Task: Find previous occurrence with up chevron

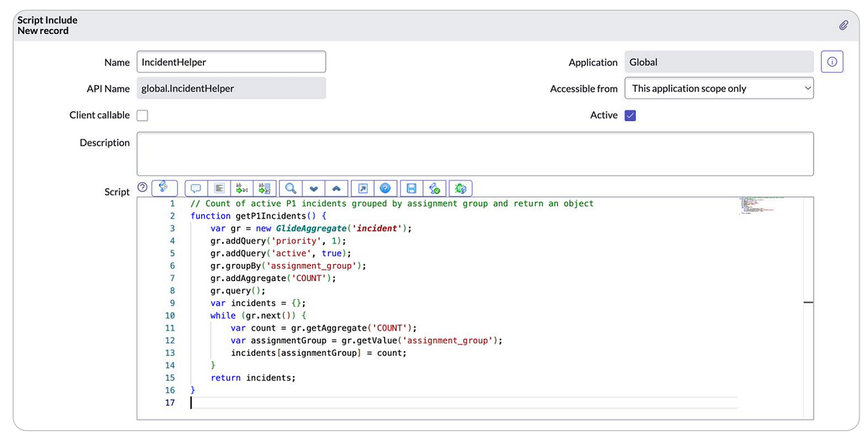Action: pyautogui.click(x=336, y=188)
